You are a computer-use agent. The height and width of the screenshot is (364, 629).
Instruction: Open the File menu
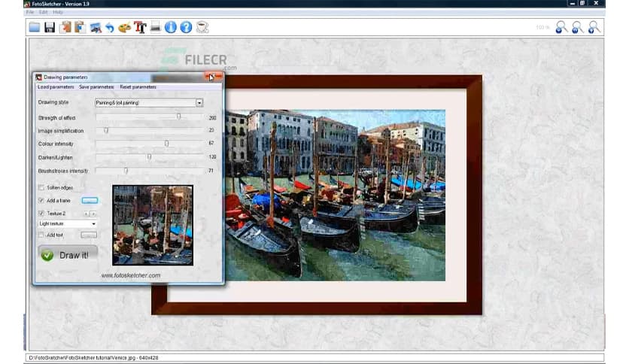(x=29, y=13)
